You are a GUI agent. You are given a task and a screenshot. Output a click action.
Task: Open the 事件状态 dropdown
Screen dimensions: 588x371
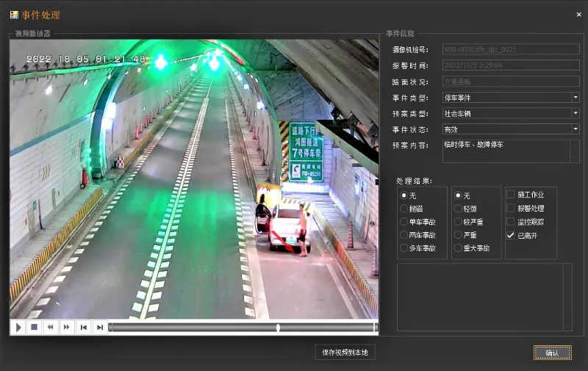[576, 129]
